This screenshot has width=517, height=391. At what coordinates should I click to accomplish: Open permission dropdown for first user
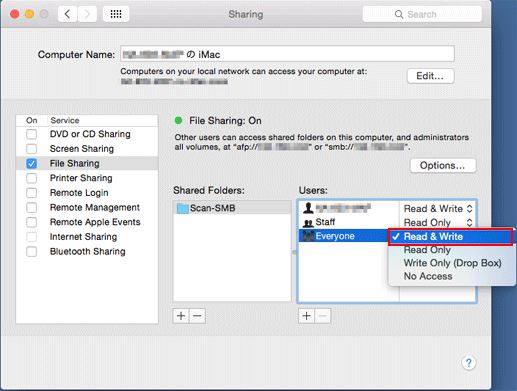click(438, 209)
